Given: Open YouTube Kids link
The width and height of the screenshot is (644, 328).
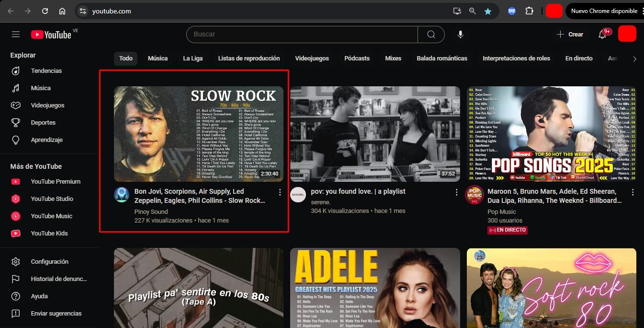Looking at the screenshot, I should point(49,233).
